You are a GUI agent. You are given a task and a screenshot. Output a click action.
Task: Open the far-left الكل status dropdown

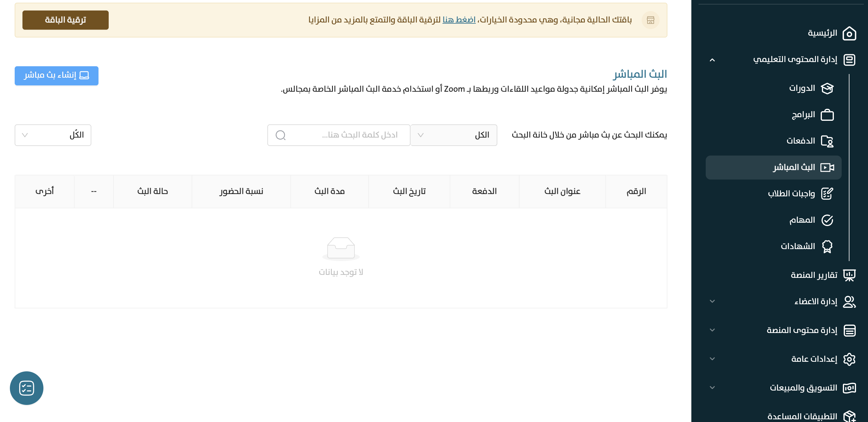coord(53,135)
